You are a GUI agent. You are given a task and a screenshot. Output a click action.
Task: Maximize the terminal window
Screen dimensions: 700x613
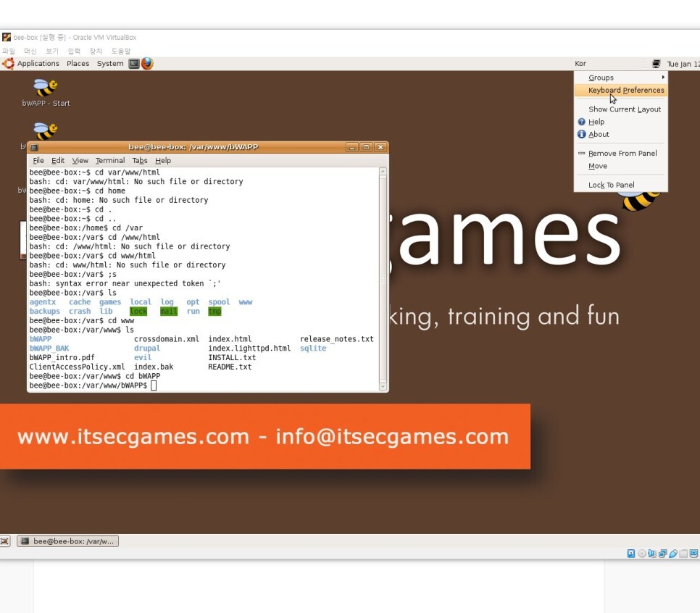pos(366,147)
